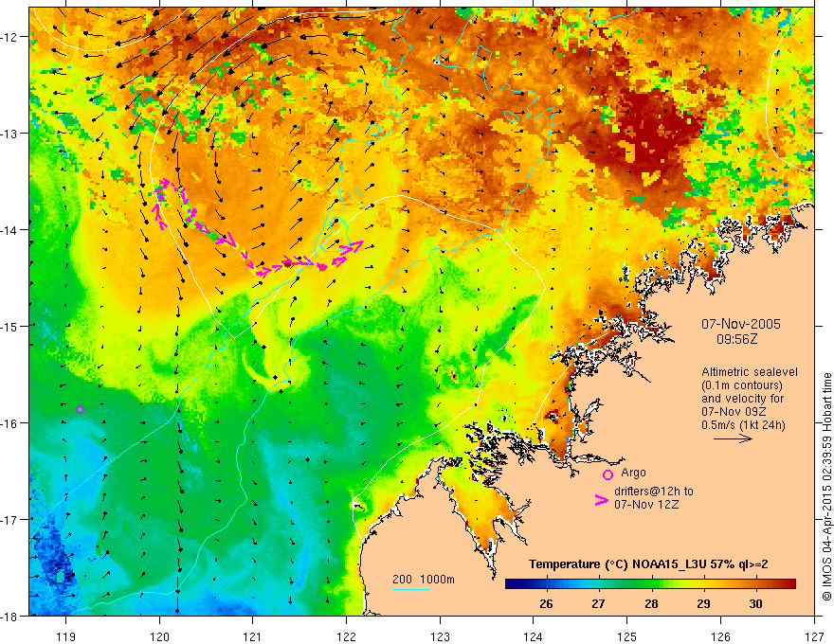Click the velocity scale reference arrow
834x644 pixels.
[x=733, y=438]
